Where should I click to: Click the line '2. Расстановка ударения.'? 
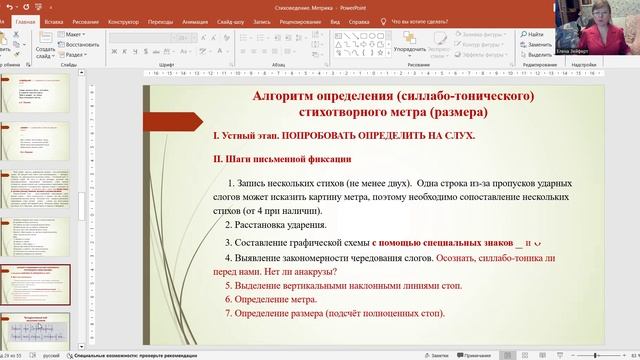[276, 225]
